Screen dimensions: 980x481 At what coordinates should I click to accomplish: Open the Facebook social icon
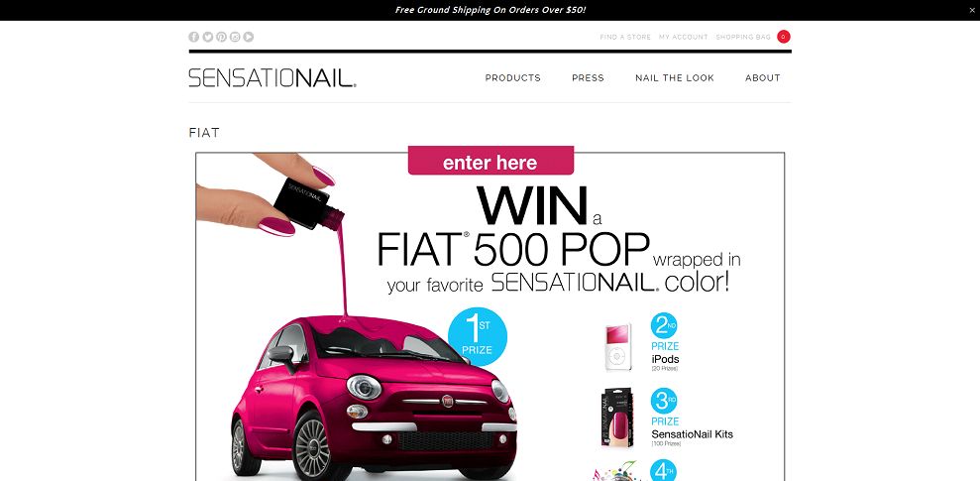194,37
